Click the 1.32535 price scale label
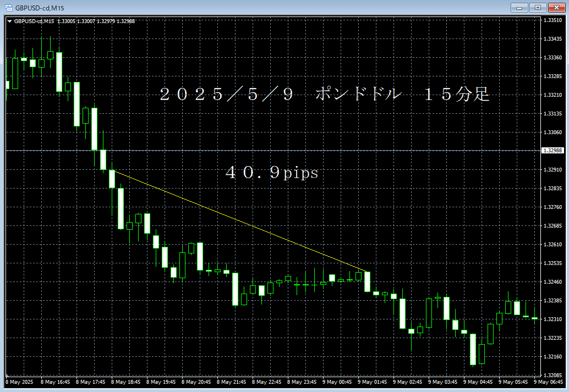Screen dimensions: 569x392 click(552, 263)
